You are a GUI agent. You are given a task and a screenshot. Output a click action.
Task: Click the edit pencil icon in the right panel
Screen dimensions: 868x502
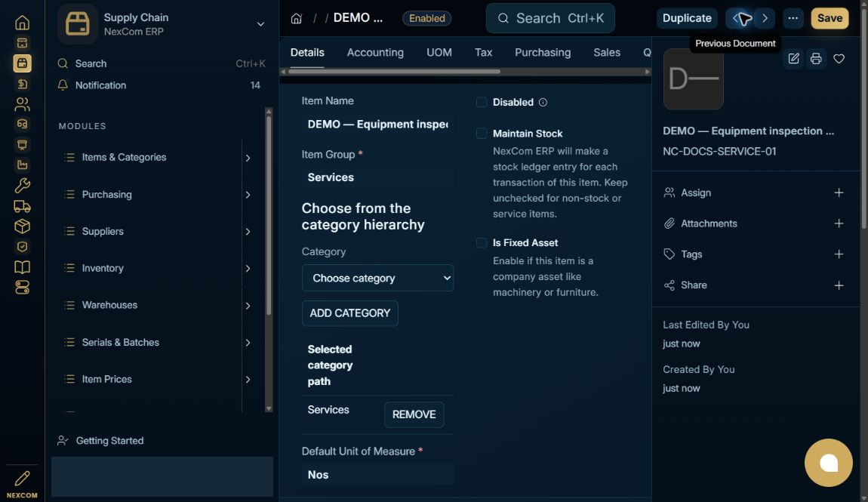(x=793, y=59)
